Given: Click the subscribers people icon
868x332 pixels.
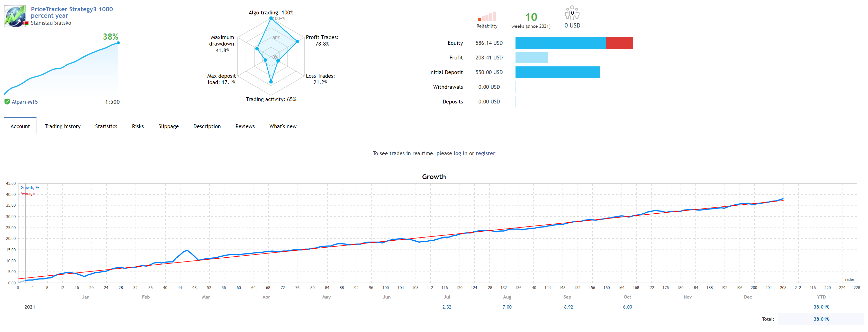Looking at the screenshot, I should [x=572, y=13].
